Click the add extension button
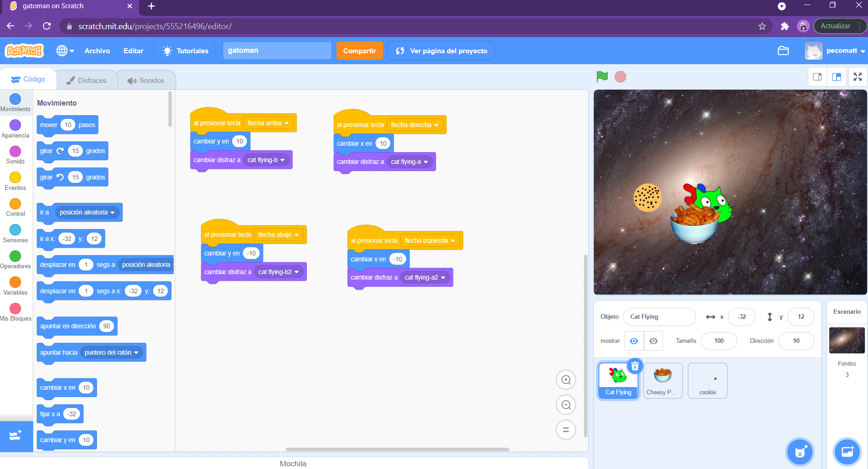Image resolution: width=868 pixels, height=469 pixels. pyautogui.click(x=16, y=436)
